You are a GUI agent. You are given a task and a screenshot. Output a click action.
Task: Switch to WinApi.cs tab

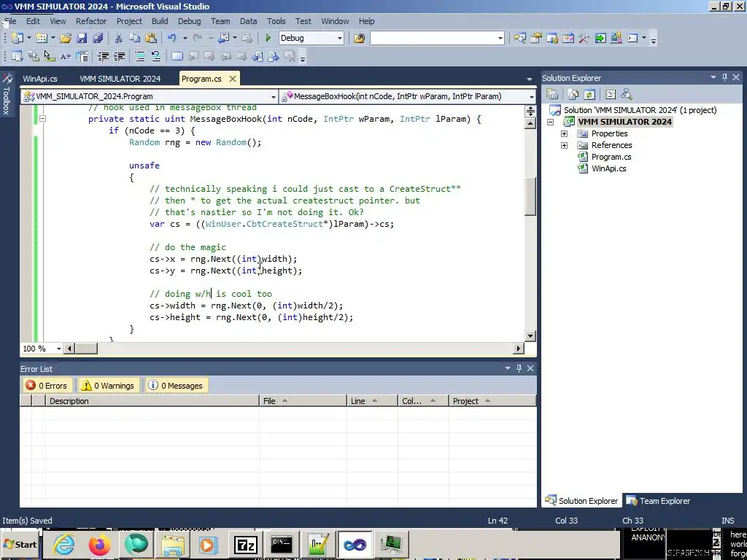(40, 79)
